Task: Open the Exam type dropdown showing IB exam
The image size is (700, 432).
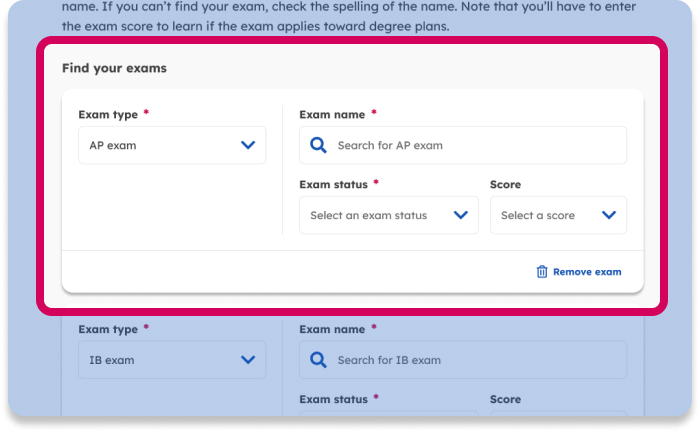Action: tap(172, 360)
